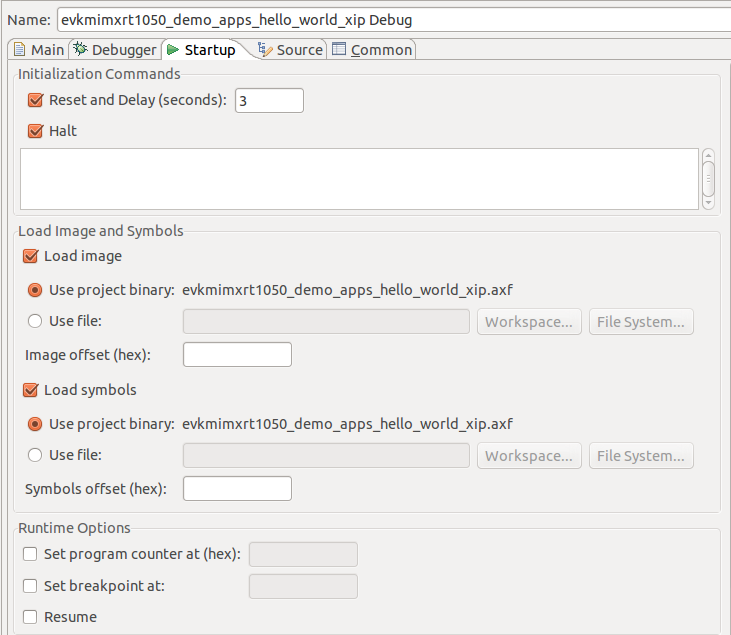Click 'Runtime Options' group label
The image size is (731, 635).
74,528
